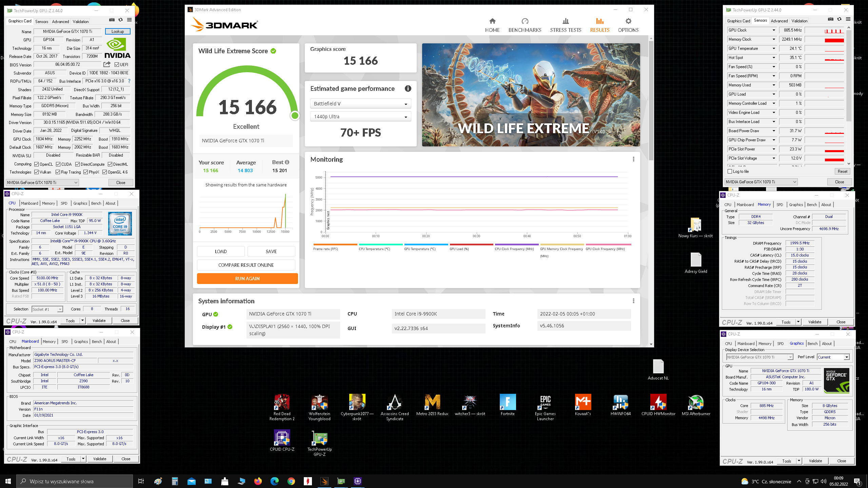Viewport: 868px width, 488px height.
Task: Open the Bench tab in CPU-Z CPU window
Action: (x=96, y=203)
